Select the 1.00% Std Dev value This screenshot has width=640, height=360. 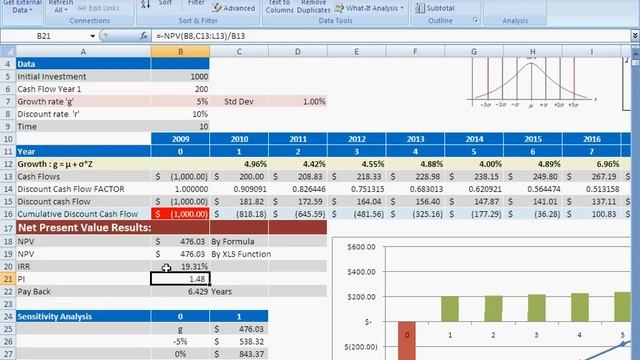tap(298, 101)
